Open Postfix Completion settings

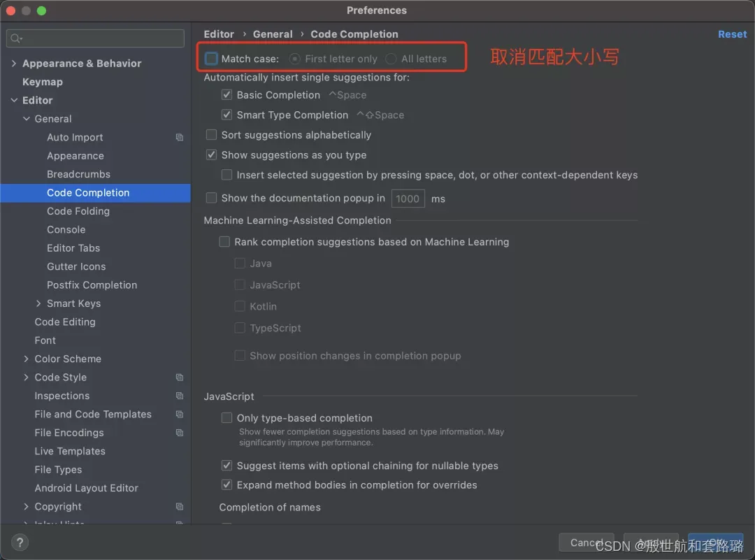pyautogui.click(x=92, y=285)
